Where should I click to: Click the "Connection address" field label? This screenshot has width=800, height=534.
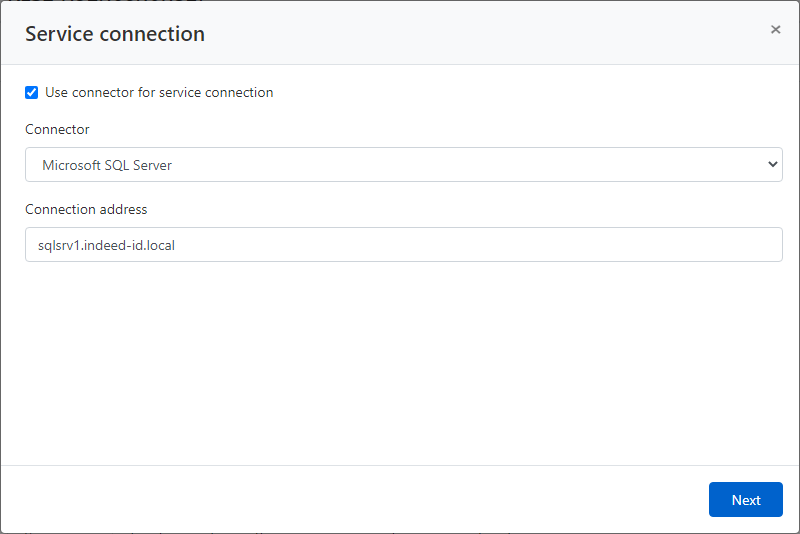(86, 210)
